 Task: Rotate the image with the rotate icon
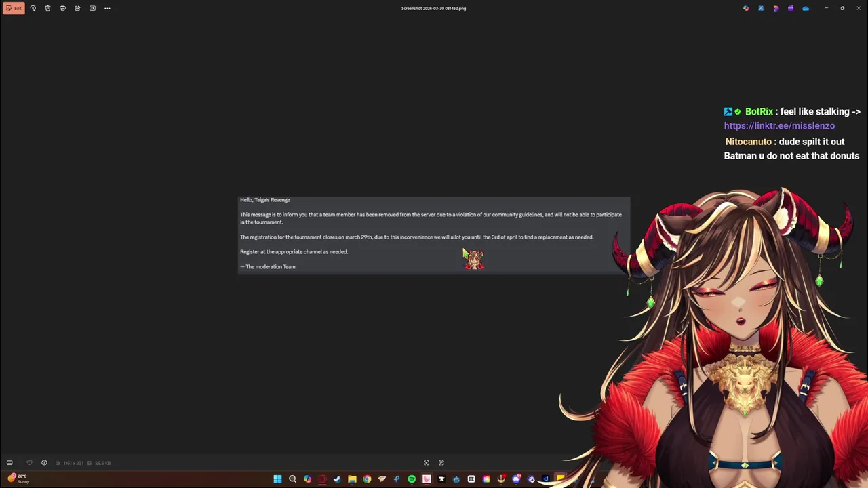[33, 8]
